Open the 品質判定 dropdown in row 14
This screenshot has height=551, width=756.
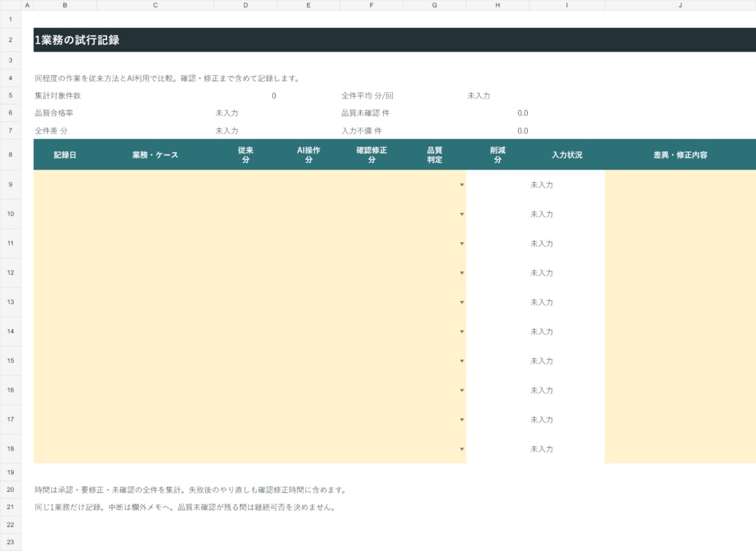pyautogui.click(x=461, y=332)
